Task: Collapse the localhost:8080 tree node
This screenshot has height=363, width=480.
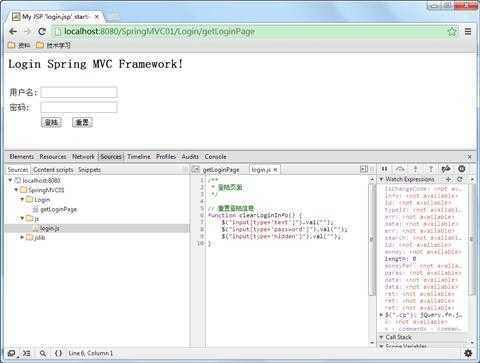Action: [x=10, y=180]
